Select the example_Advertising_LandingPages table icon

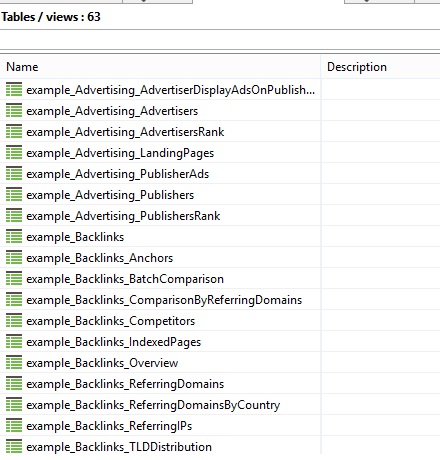[14, 153]
